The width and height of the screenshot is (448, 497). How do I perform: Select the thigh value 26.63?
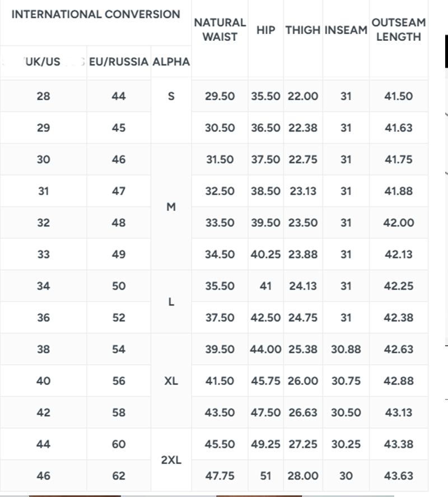click(x=303, y=412)
